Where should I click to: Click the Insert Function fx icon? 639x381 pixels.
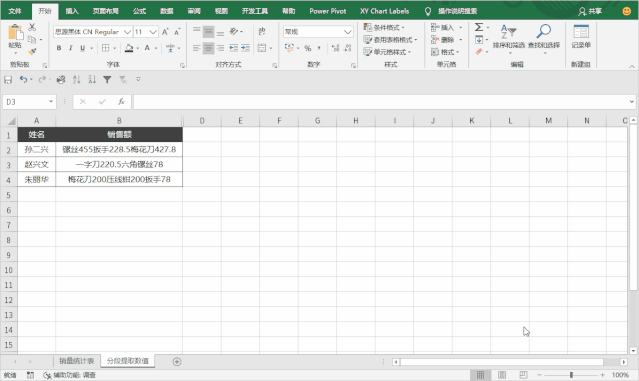121,101
